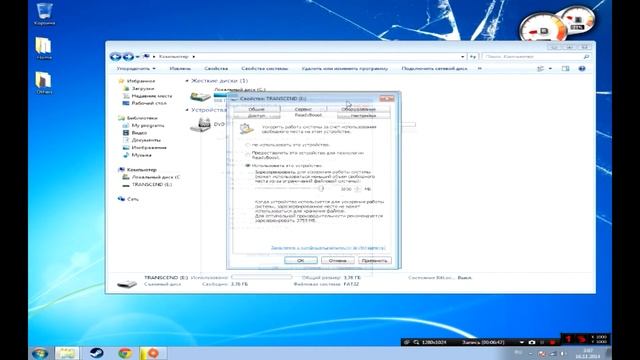
Task: Click 'Подключить сетевой диск' in the toolbar
Action: tap(434, 69)
